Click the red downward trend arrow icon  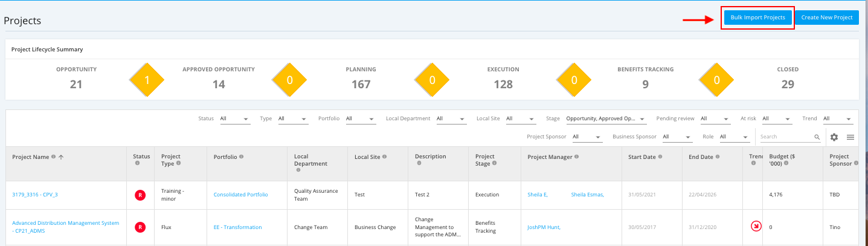point(756,227)
